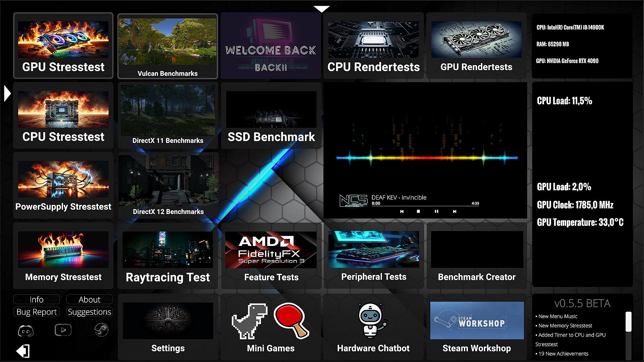
Task: Open the YouTube icon link
Action: (63, 330)
